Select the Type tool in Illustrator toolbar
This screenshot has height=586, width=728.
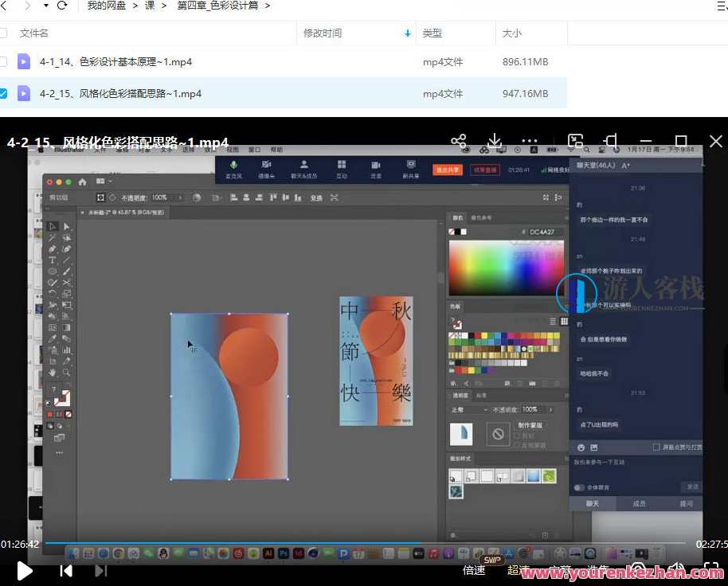coord(53,260)
